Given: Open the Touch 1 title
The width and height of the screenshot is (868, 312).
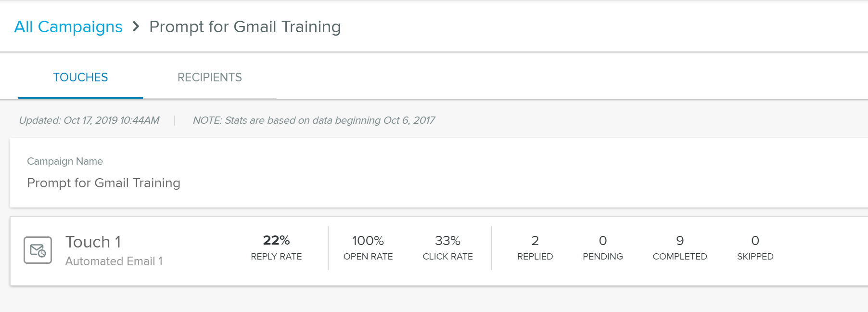Looking at the screenshot, I should point(93,242).
